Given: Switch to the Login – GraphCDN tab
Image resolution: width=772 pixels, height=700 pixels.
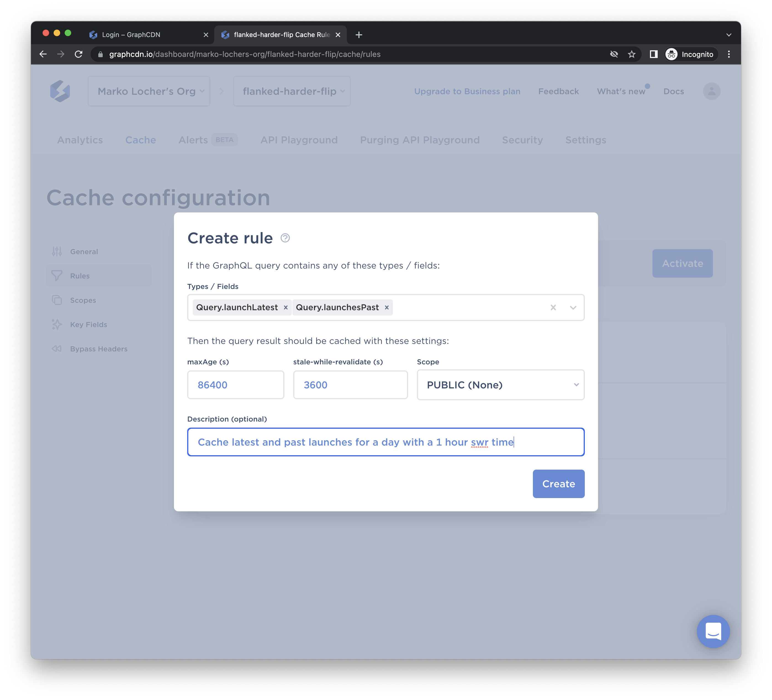Looking at the screenshot, I should click(131, 35).
